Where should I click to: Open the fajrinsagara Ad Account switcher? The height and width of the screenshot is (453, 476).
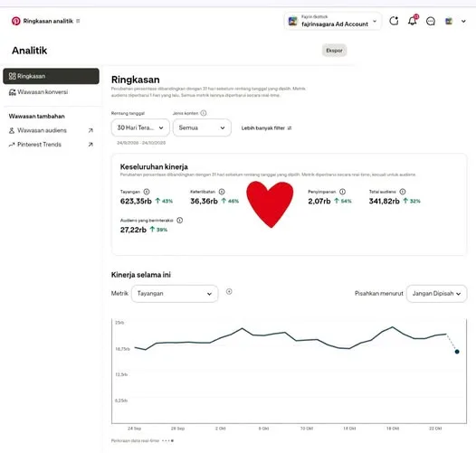[333, 21]
